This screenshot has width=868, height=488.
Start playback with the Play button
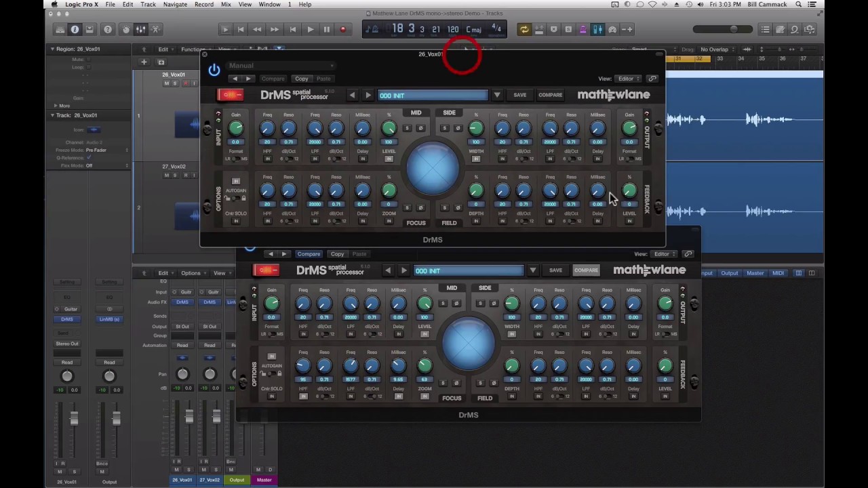[x=310, y=30]
